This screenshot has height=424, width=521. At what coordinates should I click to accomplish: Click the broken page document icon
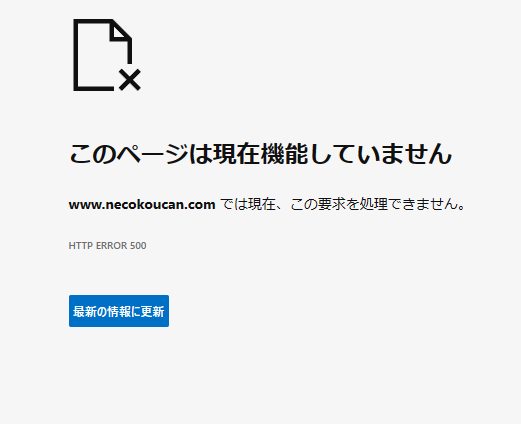coord(107,55)
